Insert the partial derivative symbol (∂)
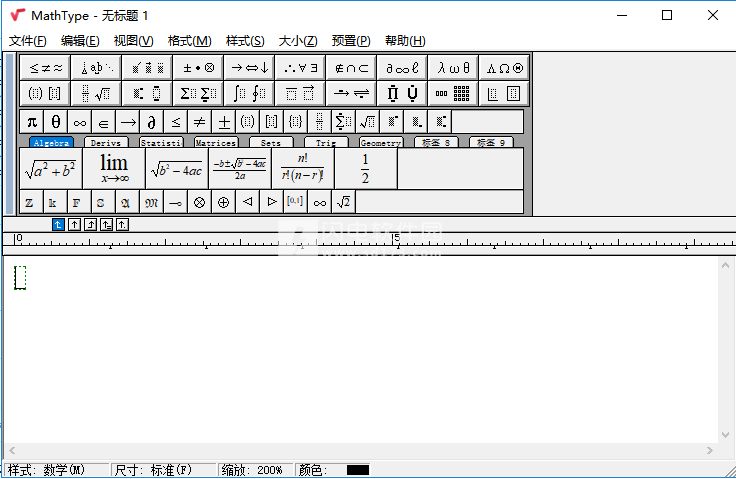Screen dimensions: 736x479 152,123
